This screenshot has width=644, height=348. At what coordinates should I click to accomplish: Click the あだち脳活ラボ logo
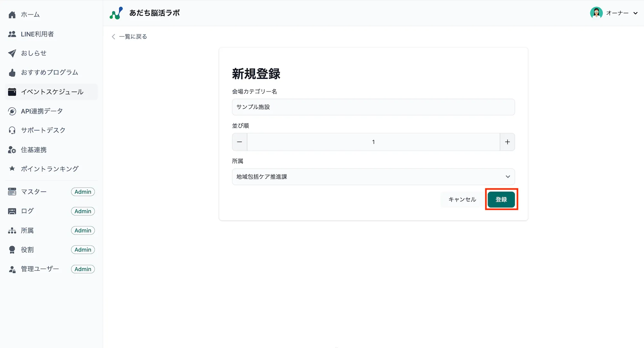click(145, 13)
